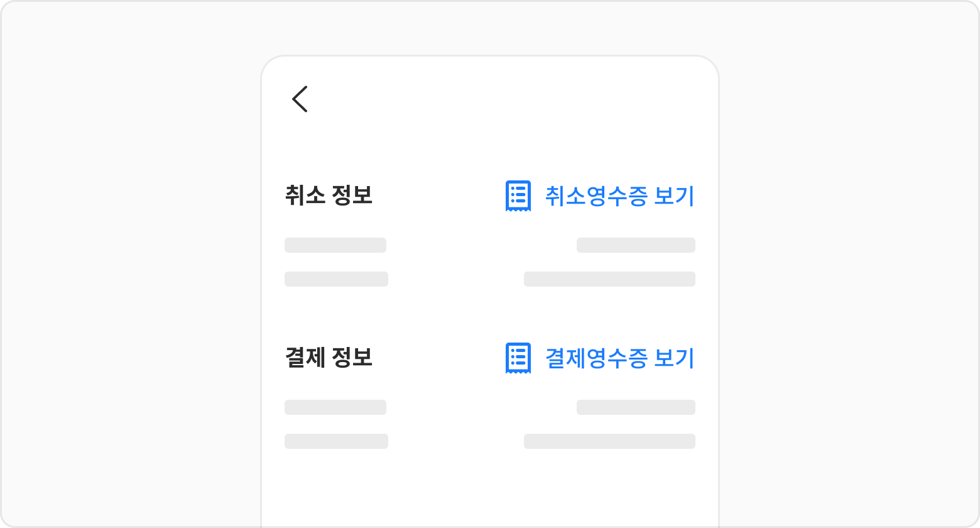Click long right placeholder bar in 결제 정보 section
This screenshot has height=528, width=980.
(x=609, y=441)
